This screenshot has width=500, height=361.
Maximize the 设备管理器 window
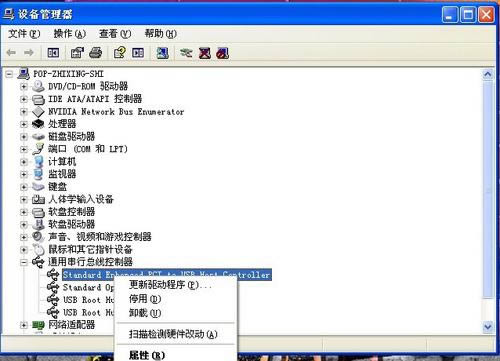point(468,15)
